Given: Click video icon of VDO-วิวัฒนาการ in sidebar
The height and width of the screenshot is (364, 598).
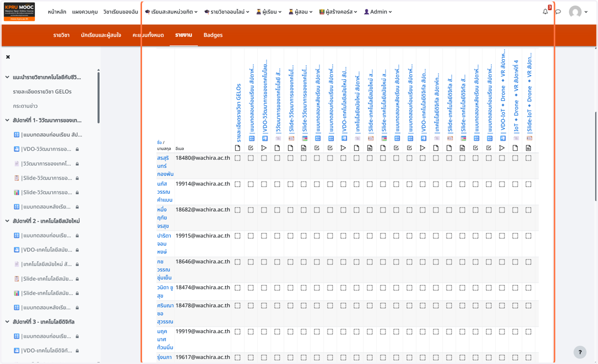Looking at the screenshot, I should coord(16,149).
